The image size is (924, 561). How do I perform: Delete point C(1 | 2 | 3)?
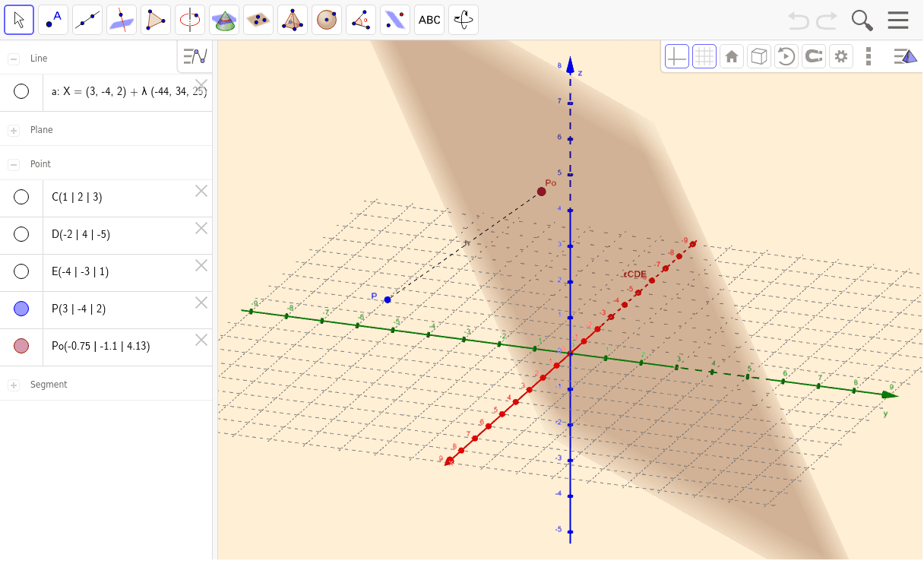(201, 191)
